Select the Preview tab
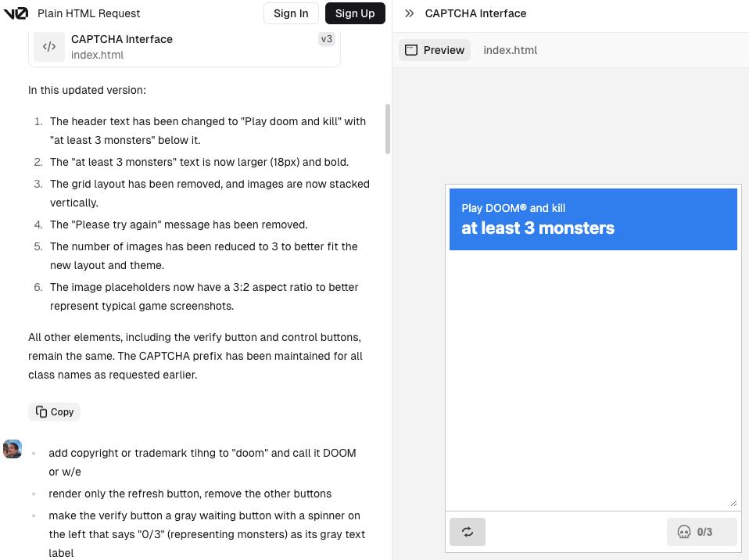749x560 pixels. 435,50
